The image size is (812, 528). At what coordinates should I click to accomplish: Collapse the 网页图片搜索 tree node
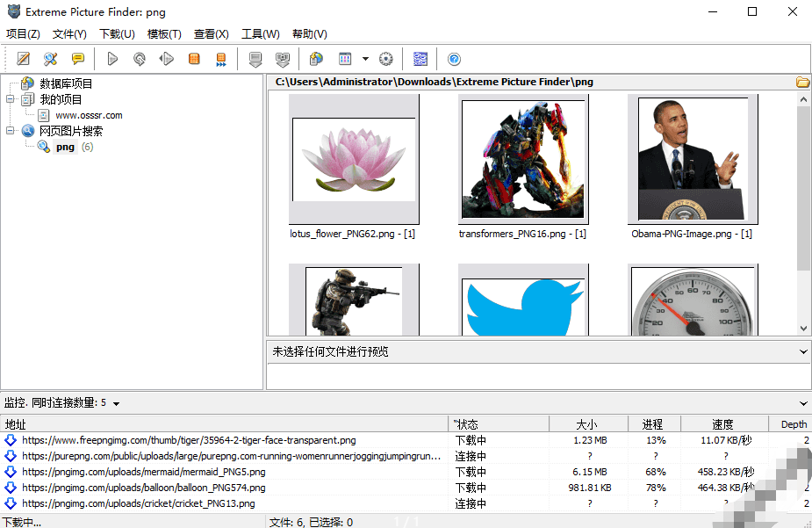point(11,131)
